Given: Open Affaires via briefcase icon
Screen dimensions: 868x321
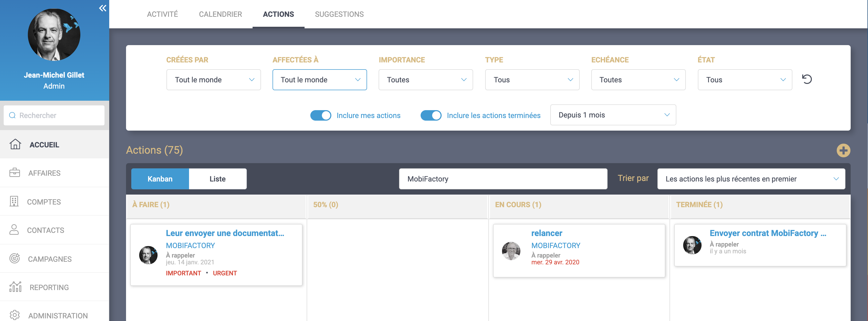Looking at the screenshot, I should pos(14,173).
